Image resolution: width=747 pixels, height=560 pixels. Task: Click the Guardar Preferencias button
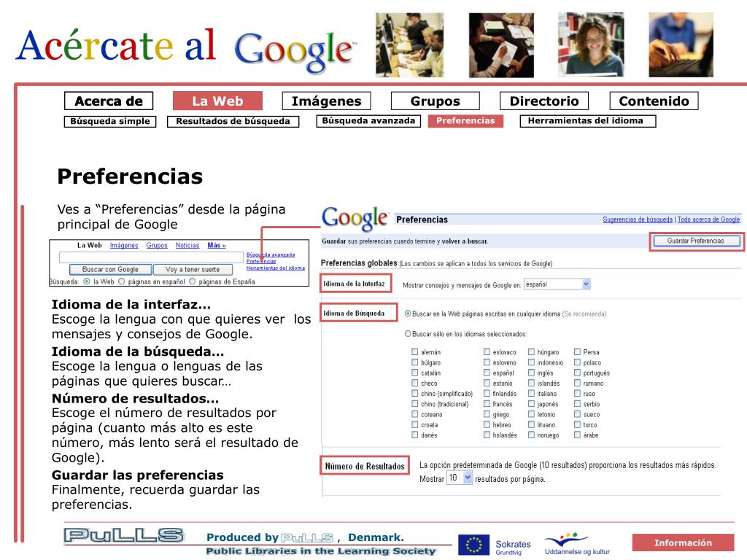coord(695,241)
